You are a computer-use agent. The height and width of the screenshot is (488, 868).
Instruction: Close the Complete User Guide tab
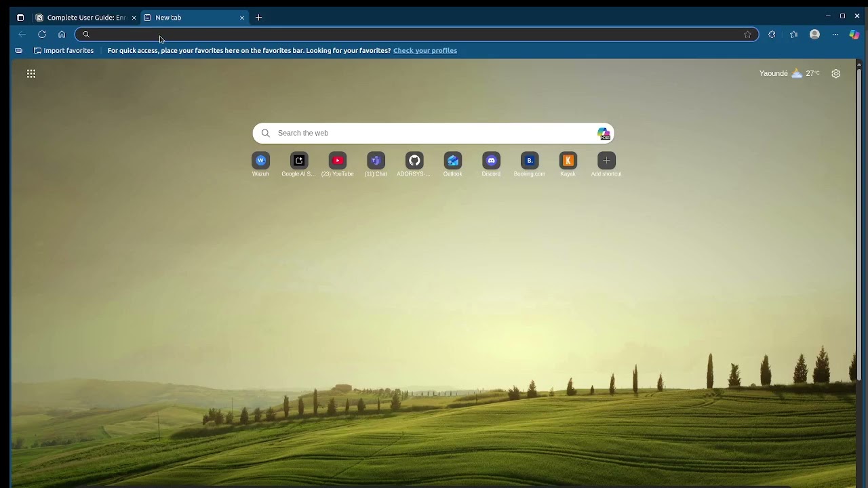(x=134, y=18)
